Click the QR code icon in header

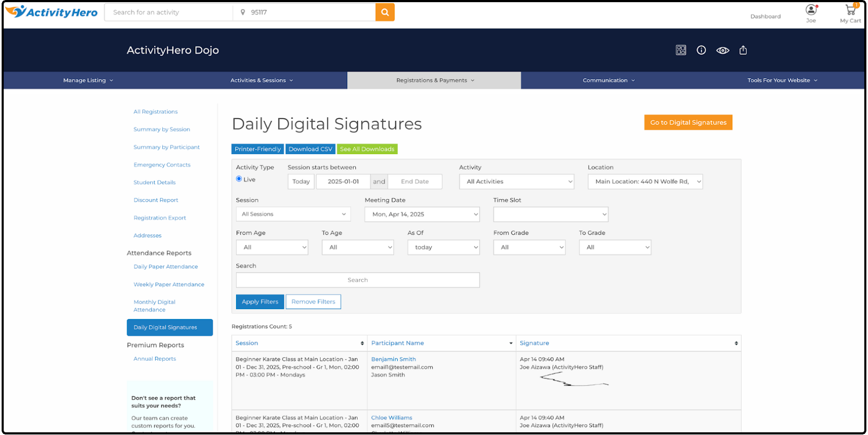pyautogui.click(x=681, y=50)
